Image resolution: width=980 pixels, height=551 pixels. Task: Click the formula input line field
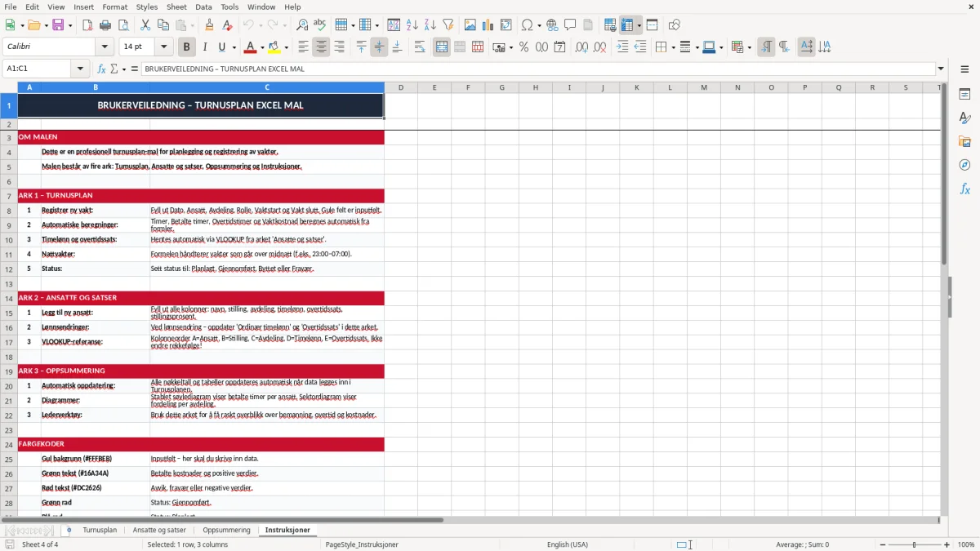538,69
